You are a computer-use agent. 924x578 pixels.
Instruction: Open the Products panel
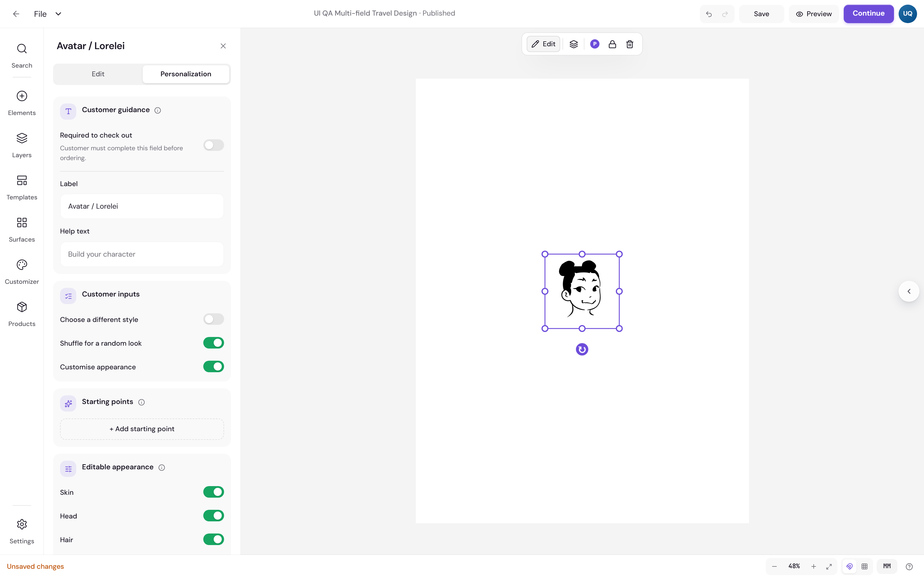[x=22, y=314]
